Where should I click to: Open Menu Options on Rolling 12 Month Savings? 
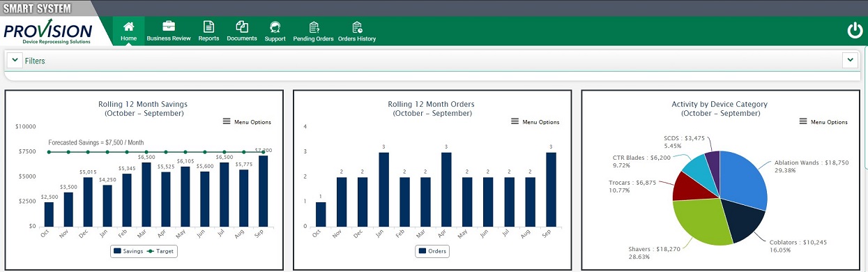point(247,122)
